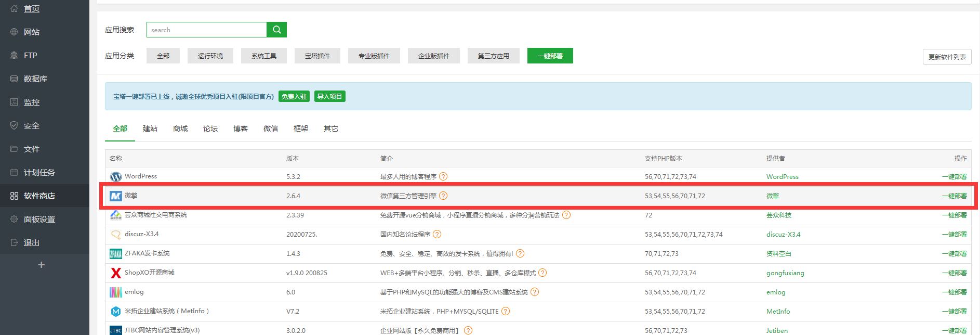
Task: Open help icon for WordPress description
Action: [443, 176]
